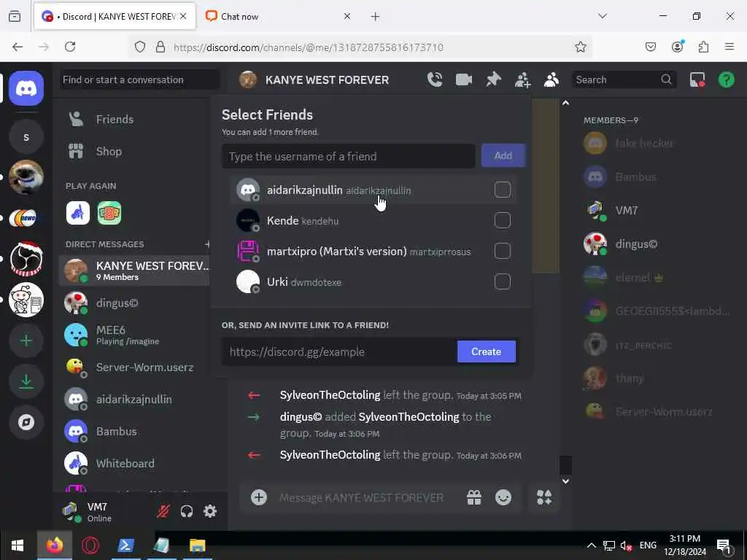747x560 pixels.
Task: Open the green Help icon
Action: (x=726, y=79)
